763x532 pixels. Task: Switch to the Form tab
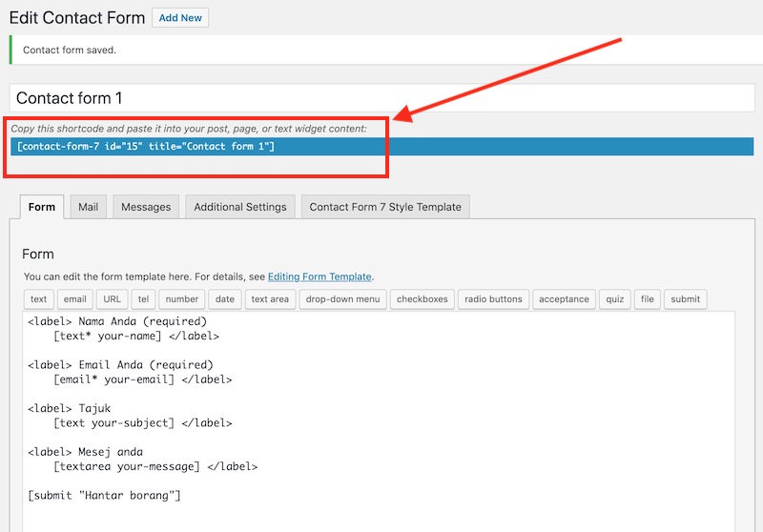click(x=42, y=207)
